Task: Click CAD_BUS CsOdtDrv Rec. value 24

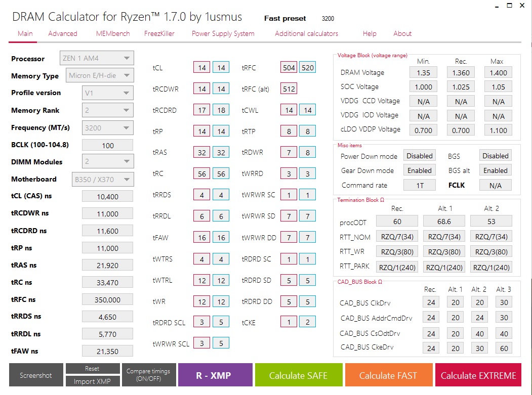Action: (x=431, y=334)
